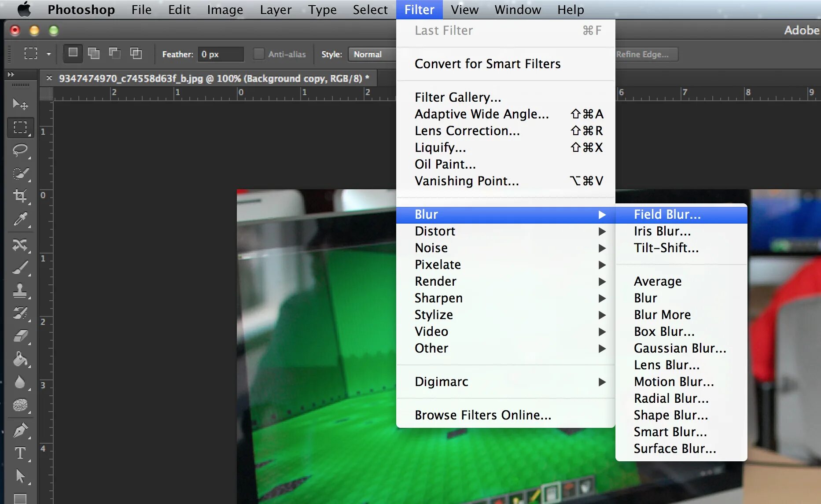Select the Type tool

point(20,453)
